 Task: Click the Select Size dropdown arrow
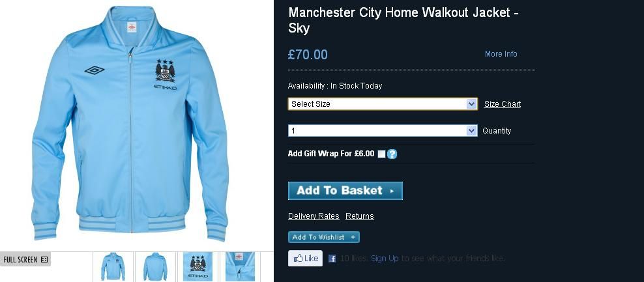point(471,104)
